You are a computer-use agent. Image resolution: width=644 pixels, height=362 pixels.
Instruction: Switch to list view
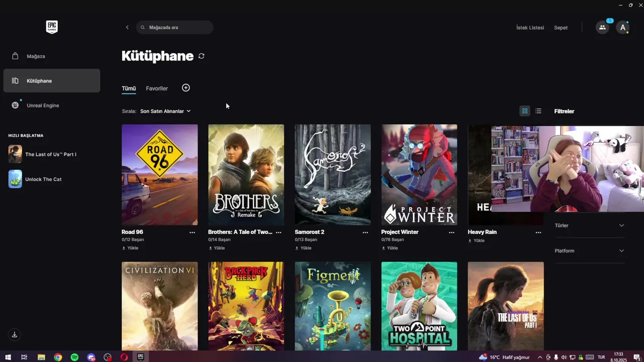[538, 111]
